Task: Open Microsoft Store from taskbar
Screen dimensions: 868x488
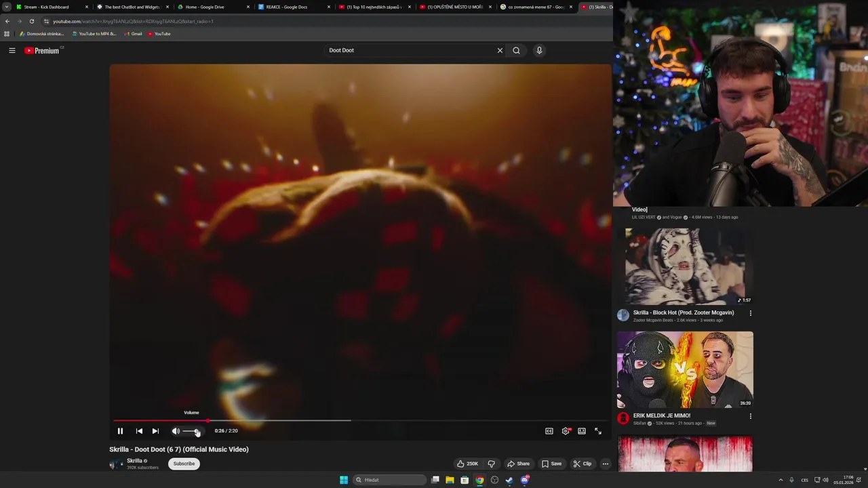Action: coord(465,480)
